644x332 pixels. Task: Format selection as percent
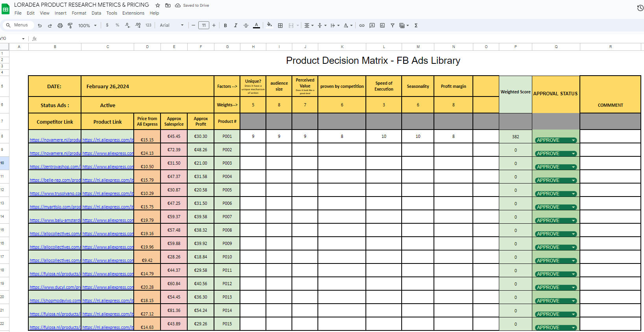(117, 25)
